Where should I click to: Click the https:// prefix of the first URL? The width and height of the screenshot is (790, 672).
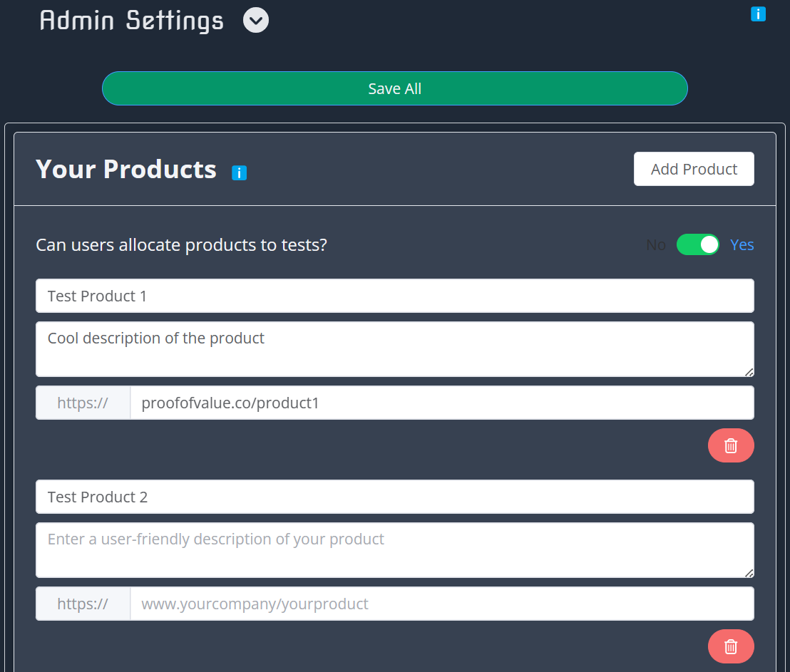point(82,402)
